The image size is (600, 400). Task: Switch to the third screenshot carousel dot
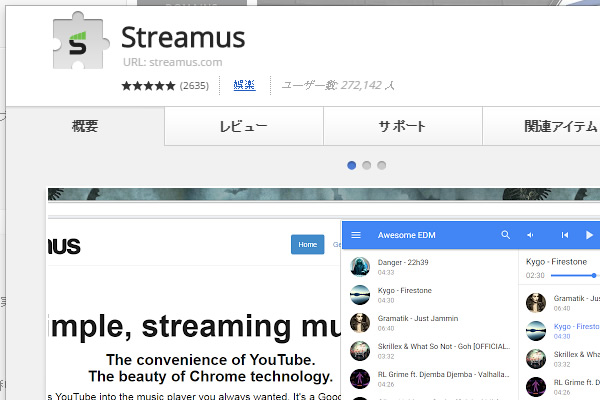coord(382,165)
